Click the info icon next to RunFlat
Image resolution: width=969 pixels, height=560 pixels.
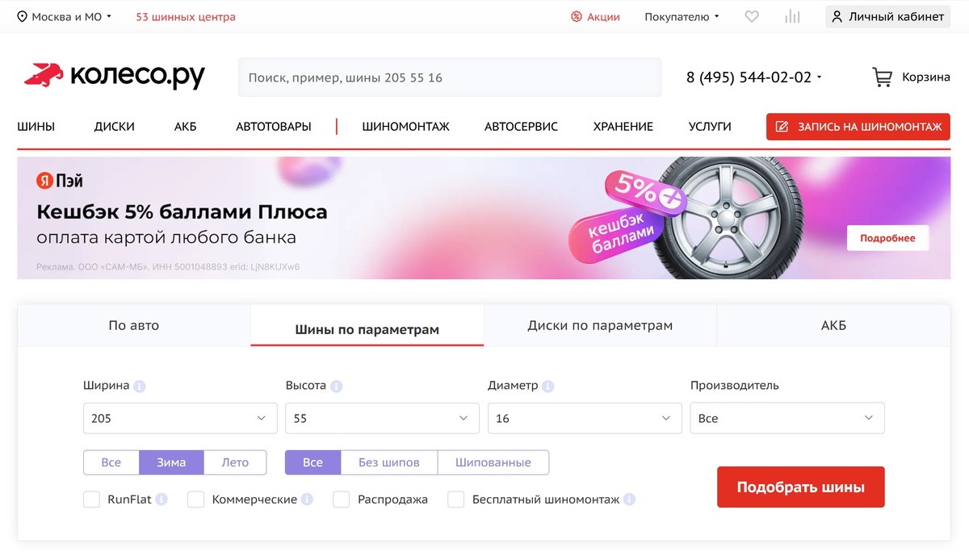click(x=161, y=499)
